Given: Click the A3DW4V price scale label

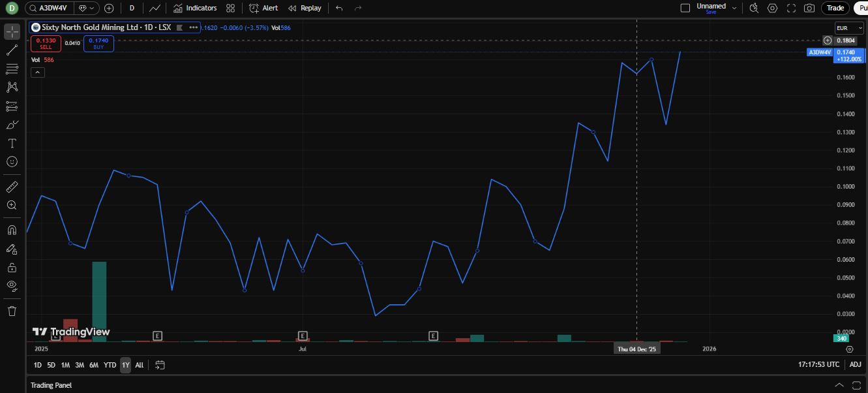Looking at the screenshot, I should click(820, 52).
